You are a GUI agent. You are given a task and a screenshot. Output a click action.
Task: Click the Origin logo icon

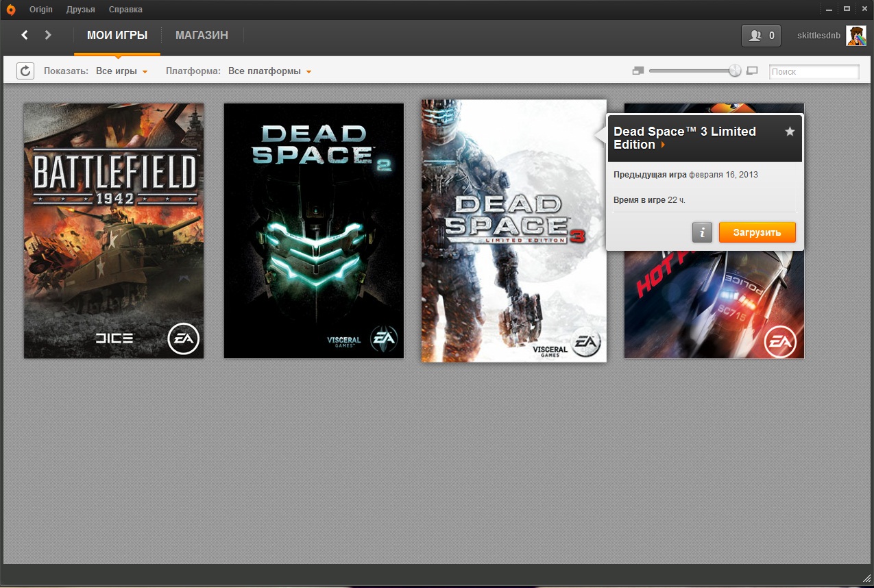click(11, 10)
